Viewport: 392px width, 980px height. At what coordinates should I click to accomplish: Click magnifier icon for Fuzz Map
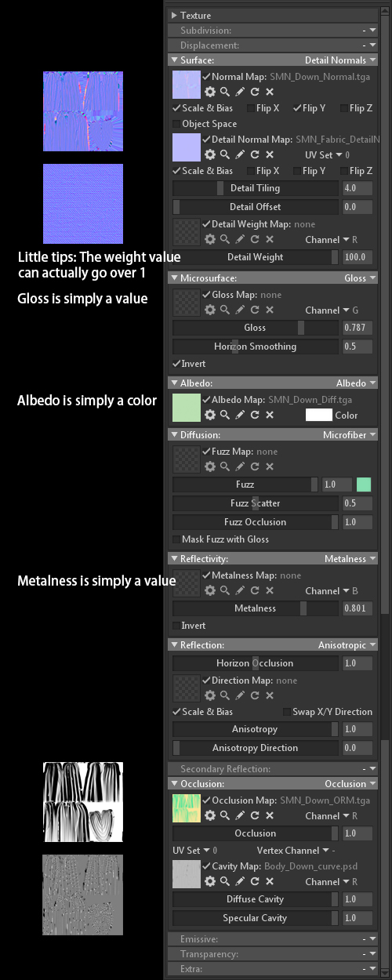[224, 466]
